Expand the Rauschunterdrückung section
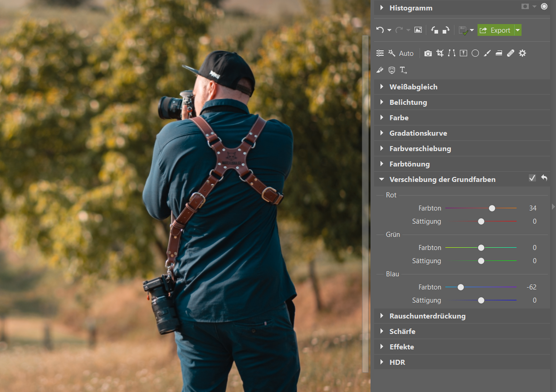The height and width of the screenshot is (392, 556). (427, 316)
